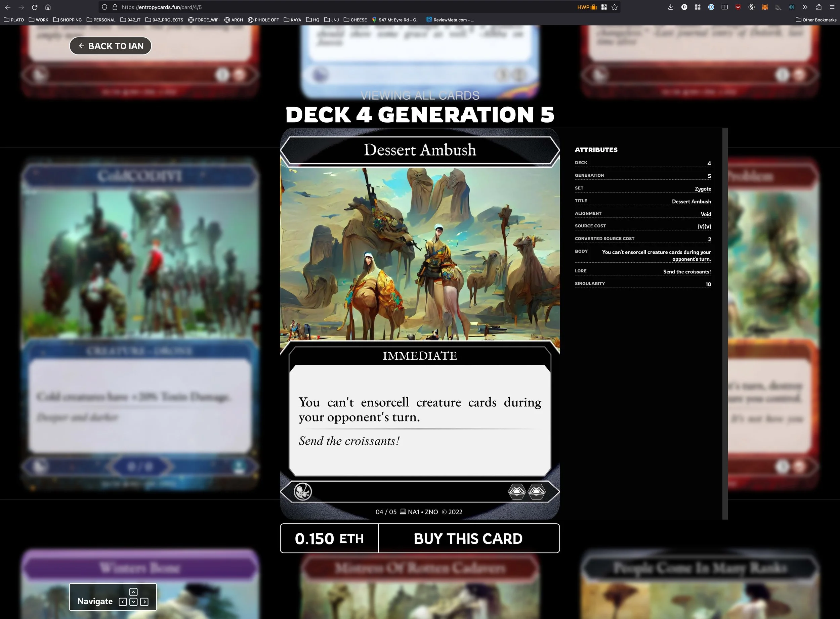Screen dimensions: 840x619
Task: Click the Dessert Ambush card artwork
Action: [420, 254]
